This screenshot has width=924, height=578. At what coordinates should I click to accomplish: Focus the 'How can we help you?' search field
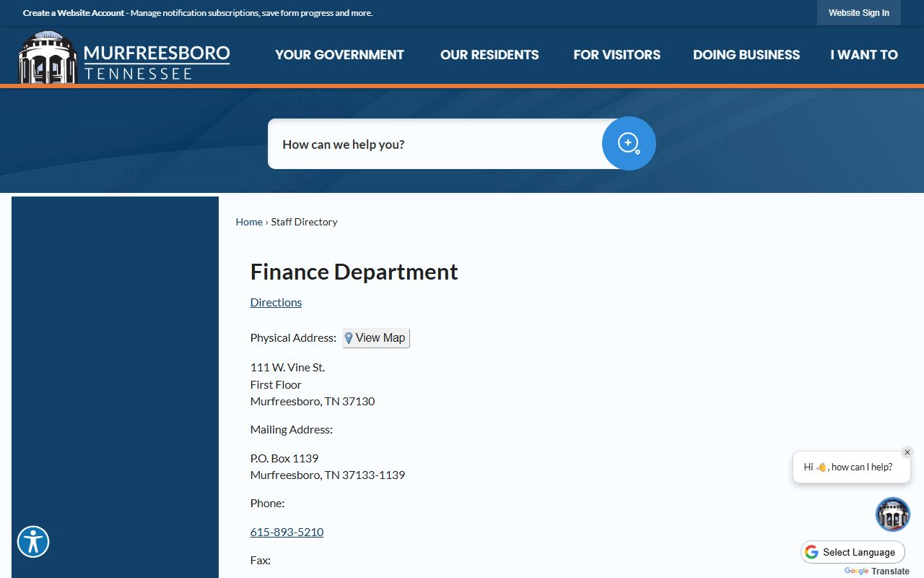tap(437, 144)
